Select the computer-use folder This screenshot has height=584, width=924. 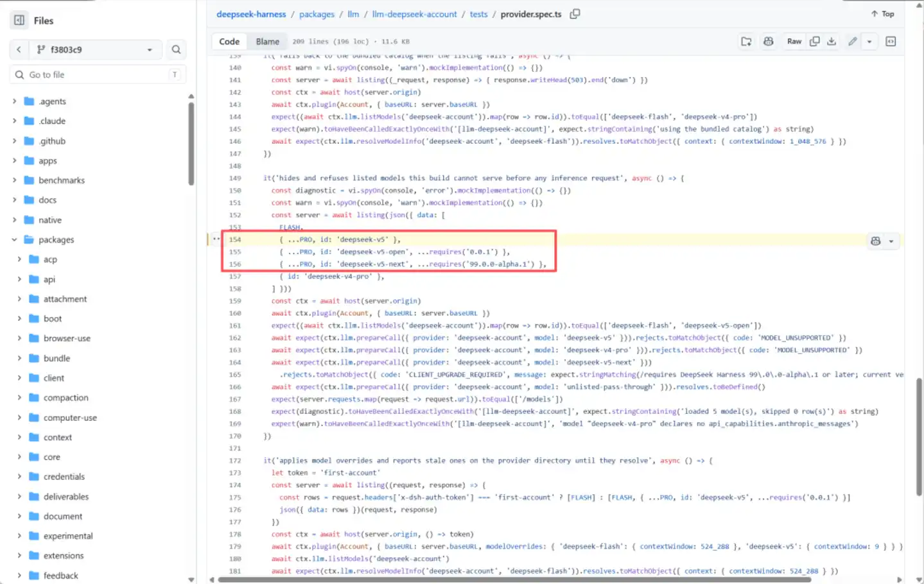(70, 418)
